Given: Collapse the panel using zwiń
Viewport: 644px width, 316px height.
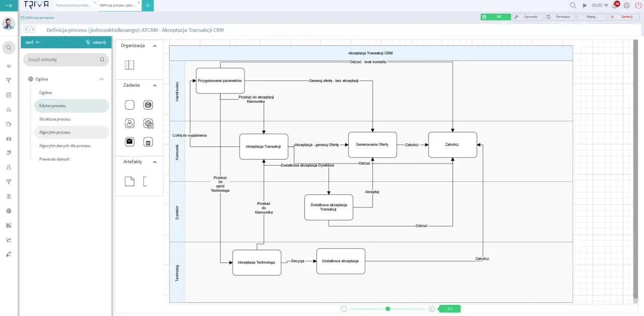Looking at the screenshot, I should pyautogui.click(x=33, y=42).
